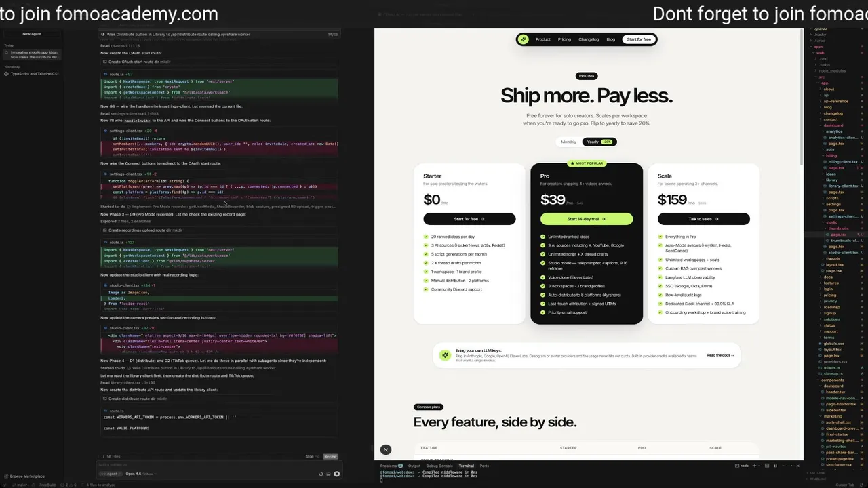Open the Output tab in bottom panel
The width and height of the screenshot is (868, 488).
pos(414,466)
